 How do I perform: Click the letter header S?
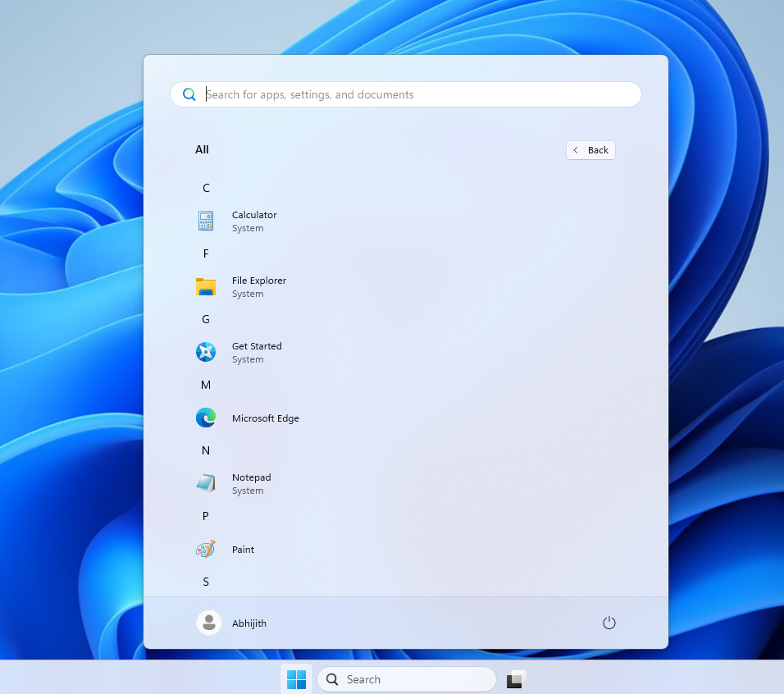[x=206, y=582]
